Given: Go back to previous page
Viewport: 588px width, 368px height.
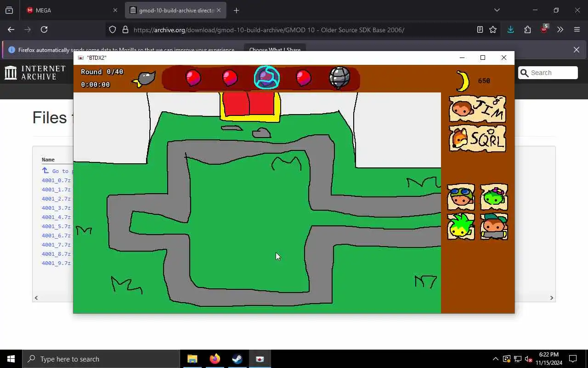Looking at the screenshot, I should [11, 29].
